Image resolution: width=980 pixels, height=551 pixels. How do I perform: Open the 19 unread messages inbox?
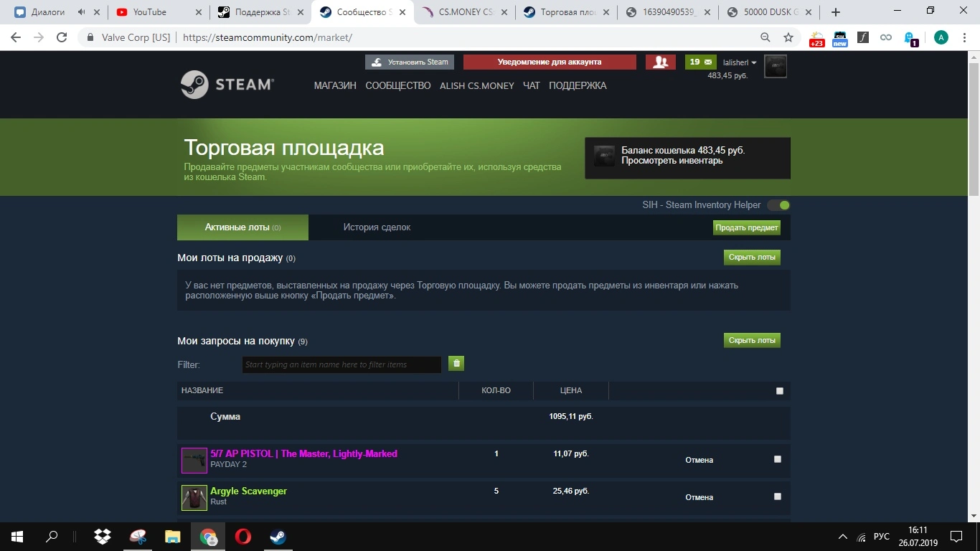pyautogui.click(x=701, y=62)
